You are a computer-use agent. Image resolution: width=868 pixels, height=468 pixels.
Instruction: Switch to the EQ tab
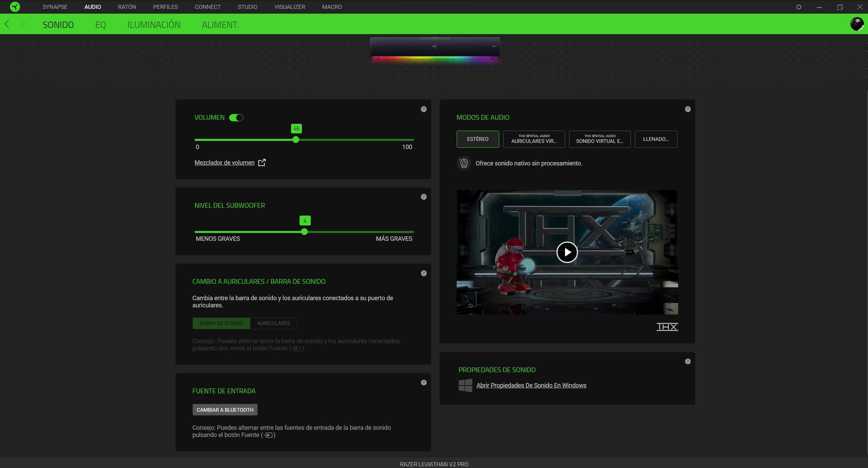pyautogui.click(x=101, y=25)
